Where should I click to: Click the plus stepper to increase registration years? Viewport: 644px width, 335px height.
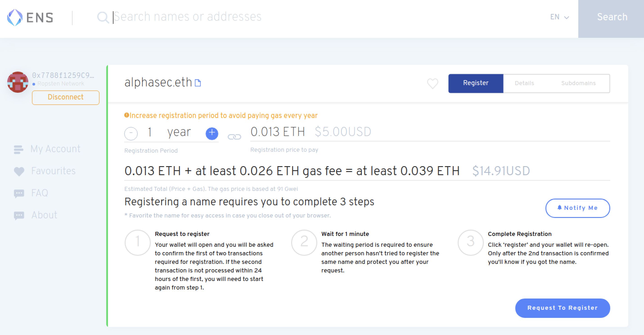pos(212,133)
